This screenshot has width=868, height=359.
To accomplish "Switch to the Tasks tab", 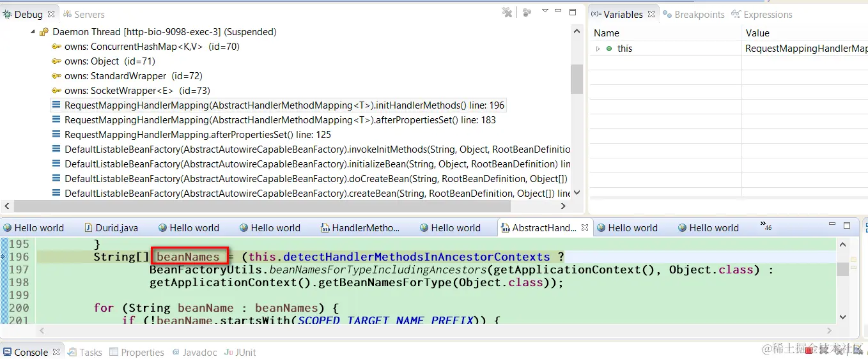I will click(x=86, y=352).
